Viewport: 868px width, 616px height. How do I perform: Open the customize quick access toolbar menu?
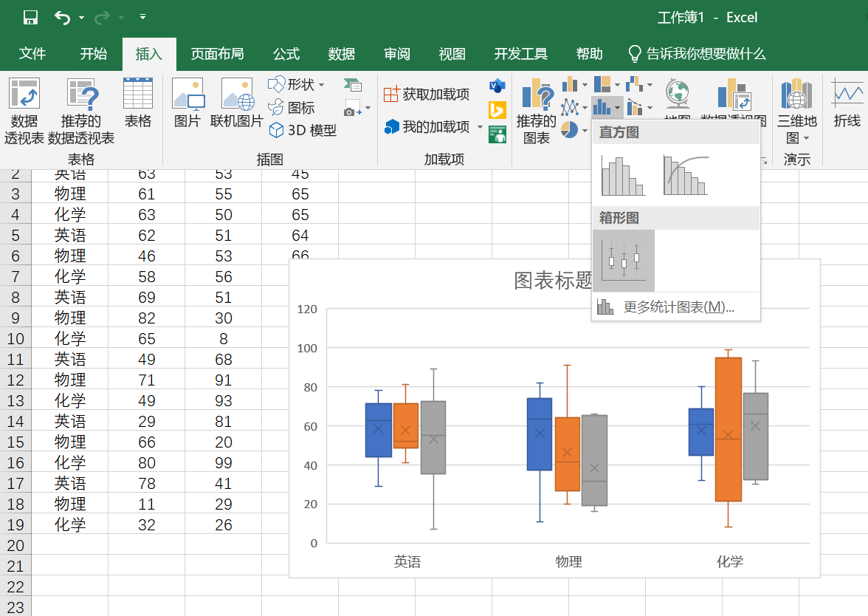tap(143, 17)
